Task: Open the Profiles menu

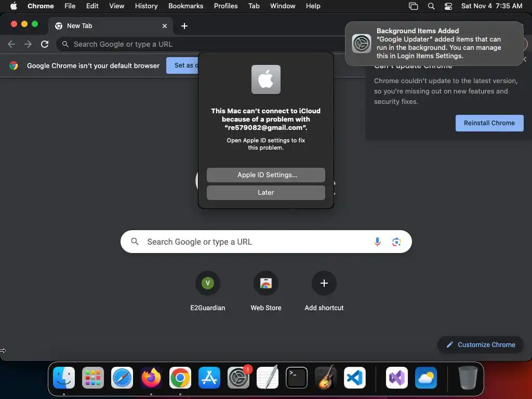Action: pos(225,6)
